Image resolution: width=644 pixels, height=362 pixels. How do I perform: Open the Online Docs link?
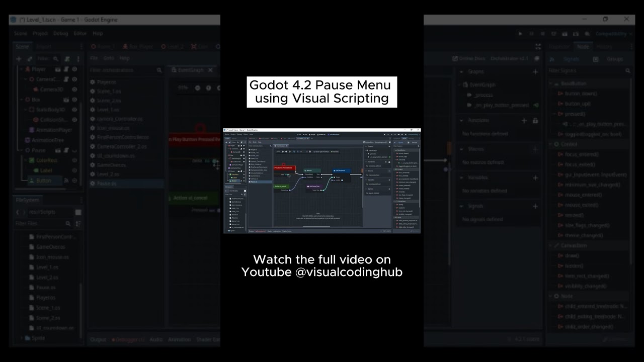click(469, 59)
